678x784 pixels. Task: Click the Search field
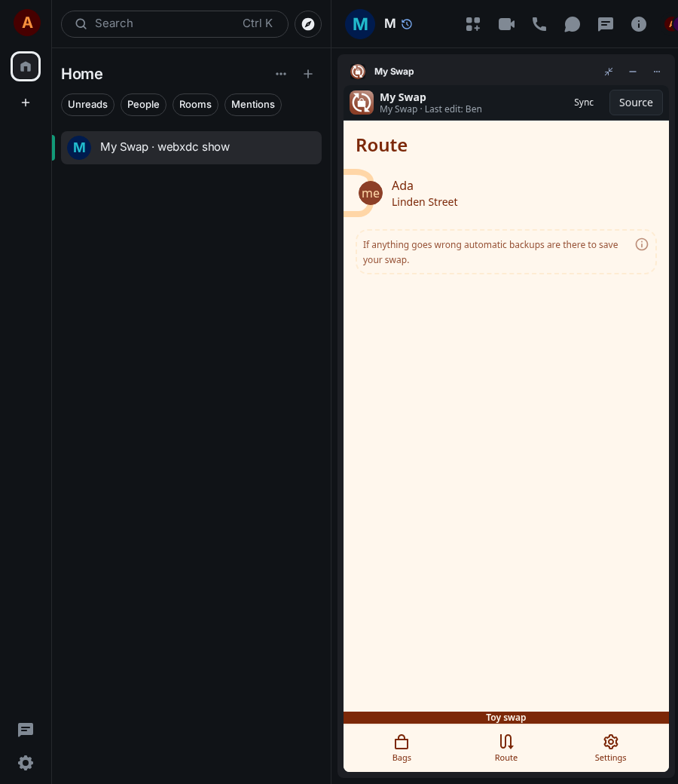[174, 24]
